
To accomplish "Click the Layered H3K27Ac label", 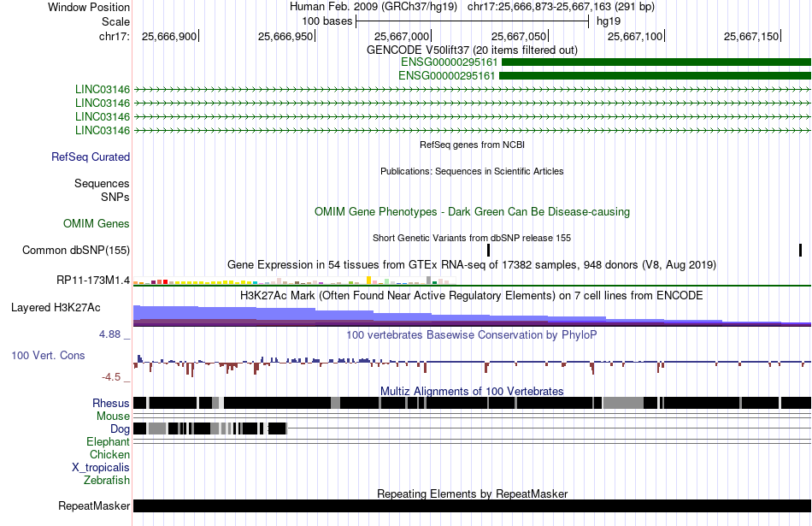I will click(56, 308).
